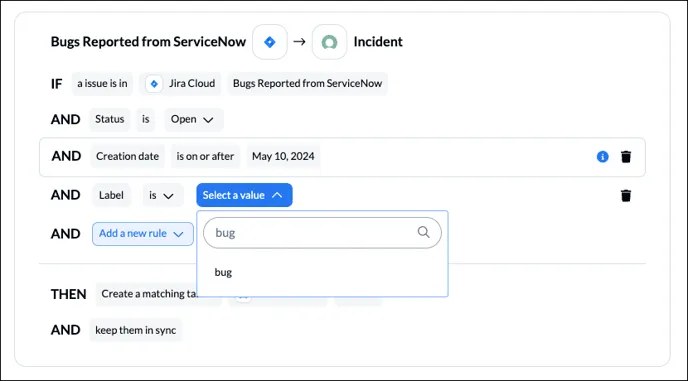Open the 'Add a new rule' dropdown
The width and height of the screenshot is (688, 381).
click(143, 234)
